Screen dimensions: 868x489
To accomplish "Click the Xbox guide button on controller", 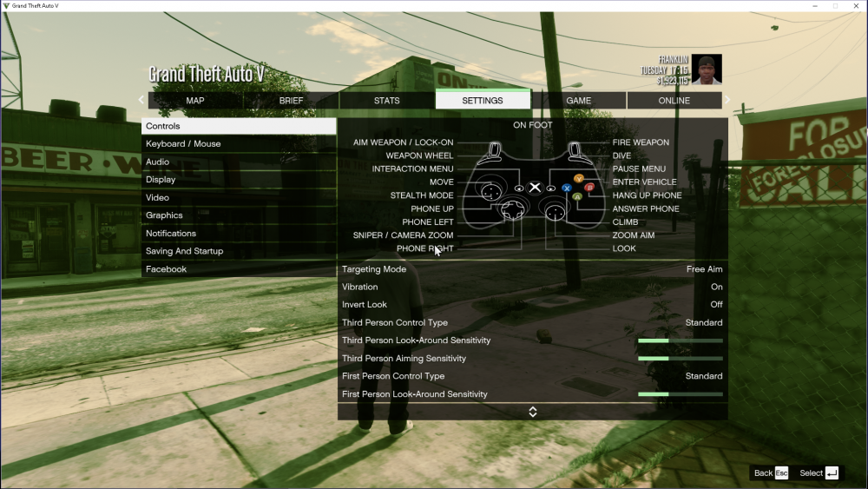I will (x=534, y=188).
